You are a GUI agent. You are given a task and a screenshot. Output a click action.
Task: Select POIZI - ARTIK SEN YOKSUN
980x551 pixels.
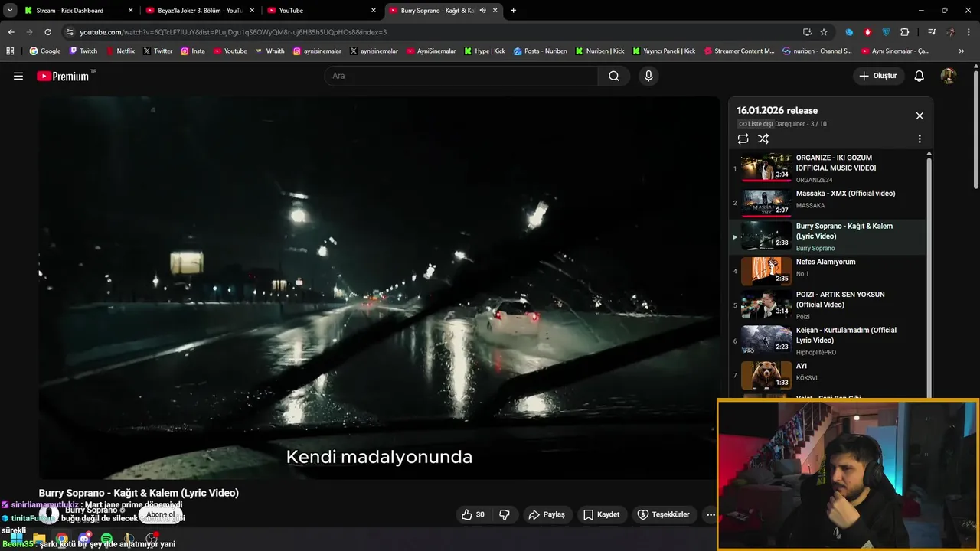(840, 299)
